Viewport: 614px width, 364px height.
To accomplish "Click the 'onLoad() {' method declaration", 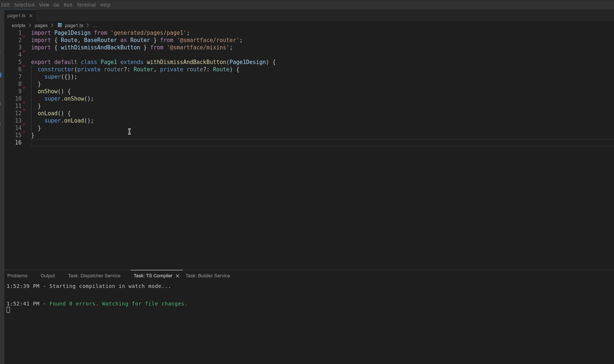I will coord(54,113).
